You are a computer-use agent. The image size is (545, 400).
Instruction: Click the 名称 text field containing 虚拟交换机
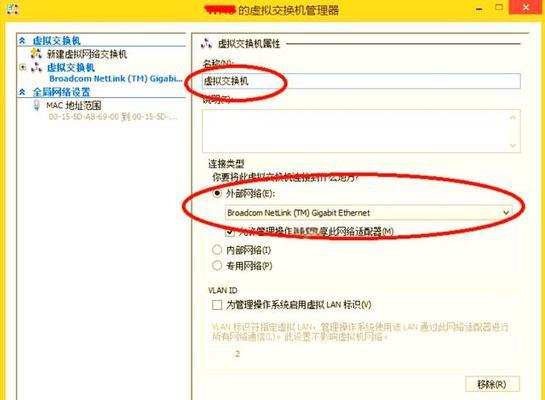point(361,81)
